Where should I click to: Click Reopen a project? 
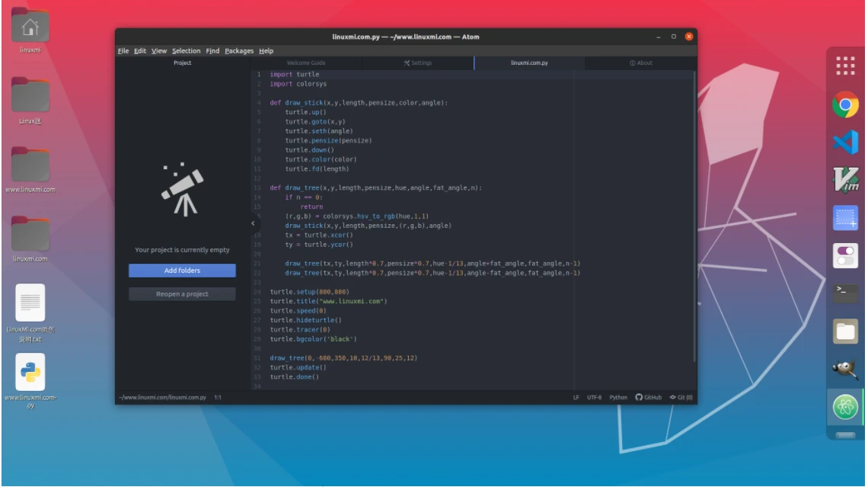click(183, 293)
